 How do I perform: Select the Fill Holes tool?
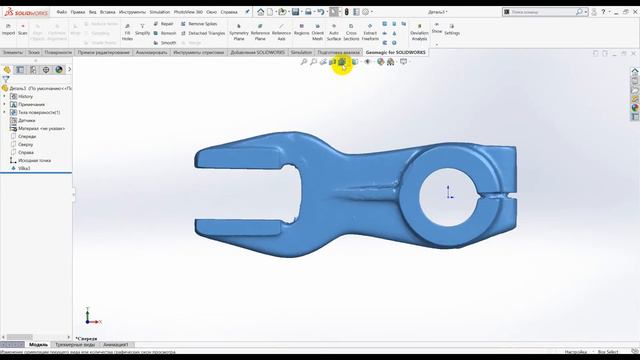tap(127, 32)
